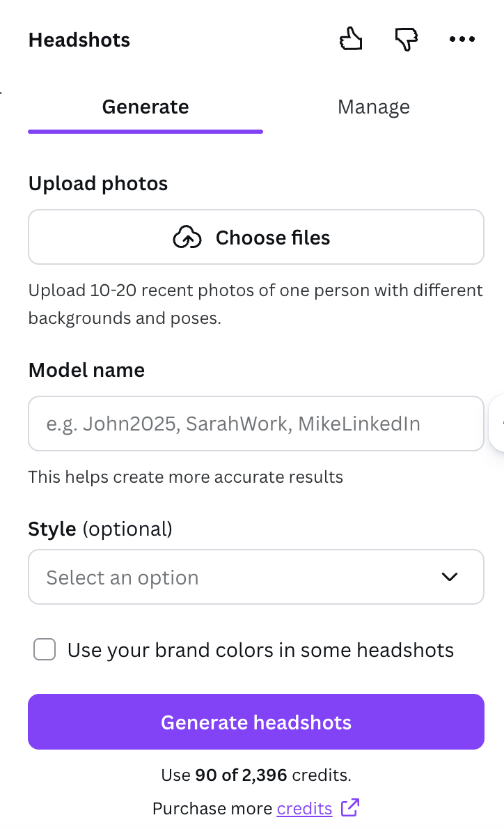The image size is (504, 829).
Task: Rate Headshots with the thumbs down icon
Action: [406, 40]
